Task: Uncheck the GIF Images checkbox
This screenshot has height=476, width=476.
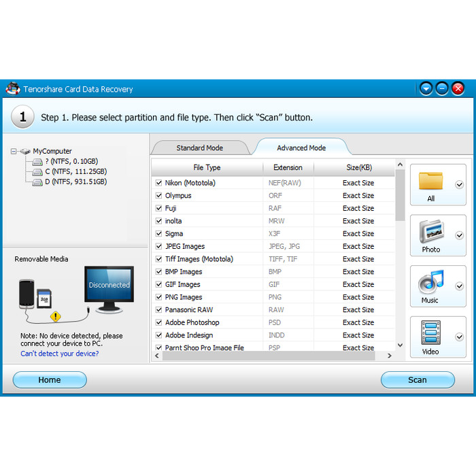Action: click(158, 284)
